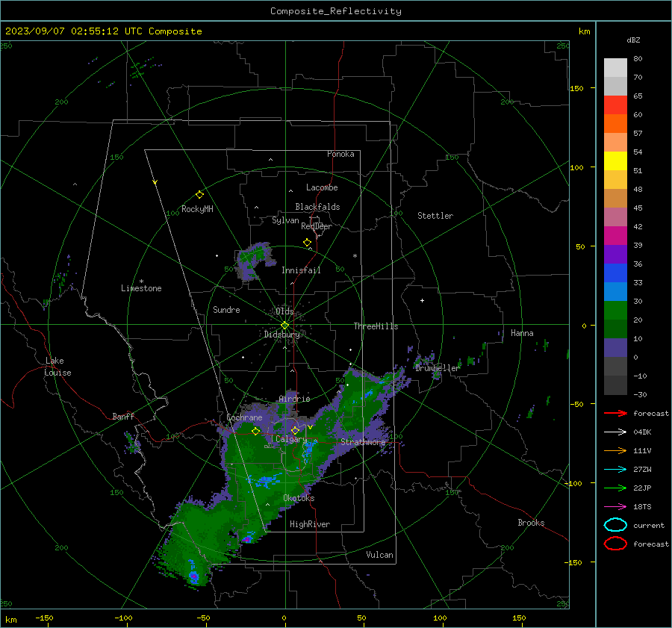This screenshot has height=628, width=672.
Task: Click the Ponoka city label
Action: tap(340, 154)
